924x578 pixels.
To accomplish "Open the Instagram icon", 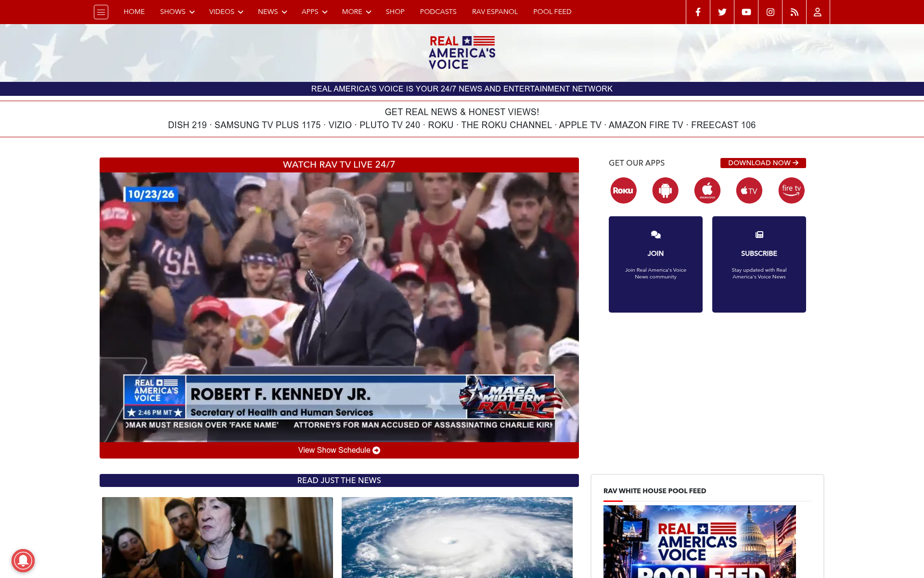I will click(770, 12).
